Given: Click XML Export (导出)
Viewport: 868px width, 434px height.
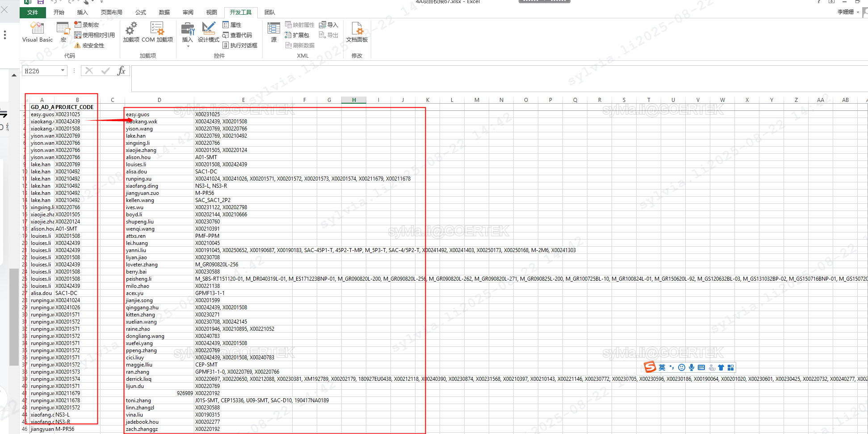Looking at the screenshot, I should click(x=329, y=35).
